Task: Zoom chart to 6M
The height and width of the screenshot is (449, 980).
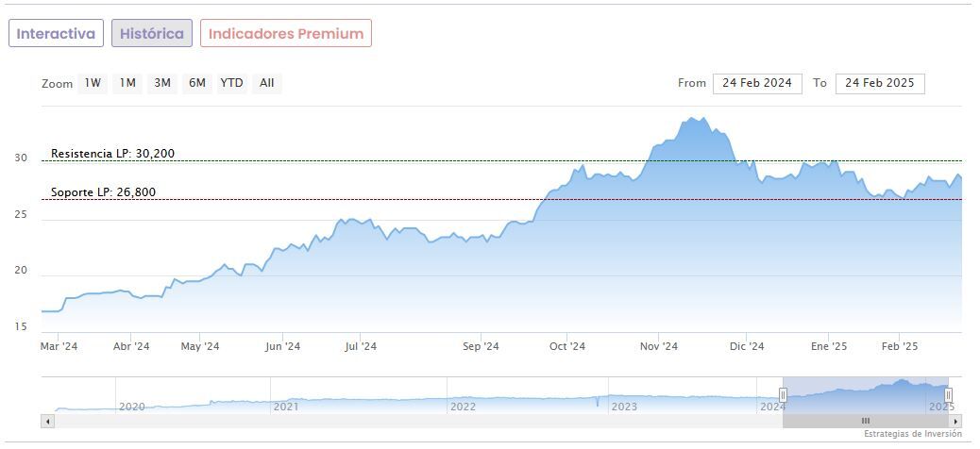Action: coord(196,83)
